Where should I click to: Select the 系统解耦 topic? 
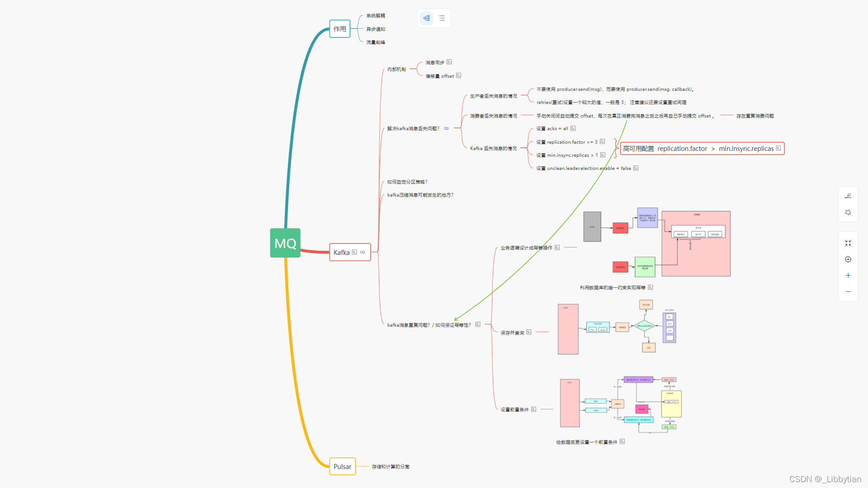pyautogui.click(x=376, y=16)
